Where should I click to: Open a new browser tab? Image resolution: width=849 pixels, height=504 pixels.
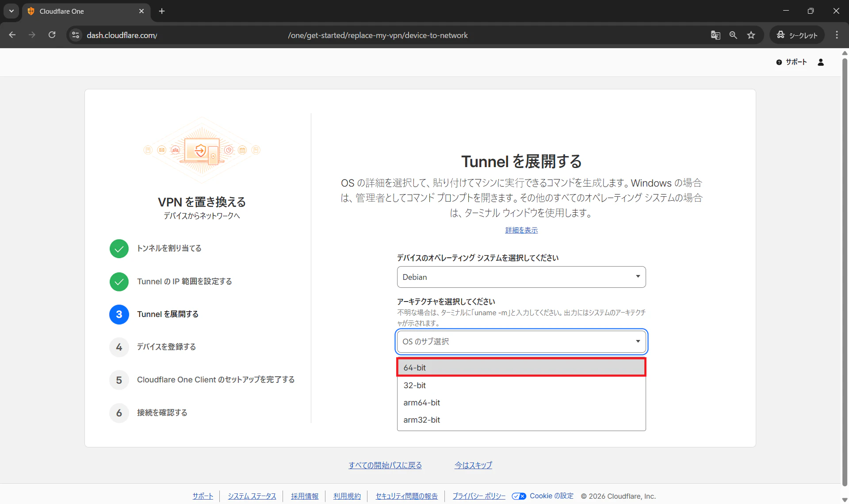pos(162,11)
